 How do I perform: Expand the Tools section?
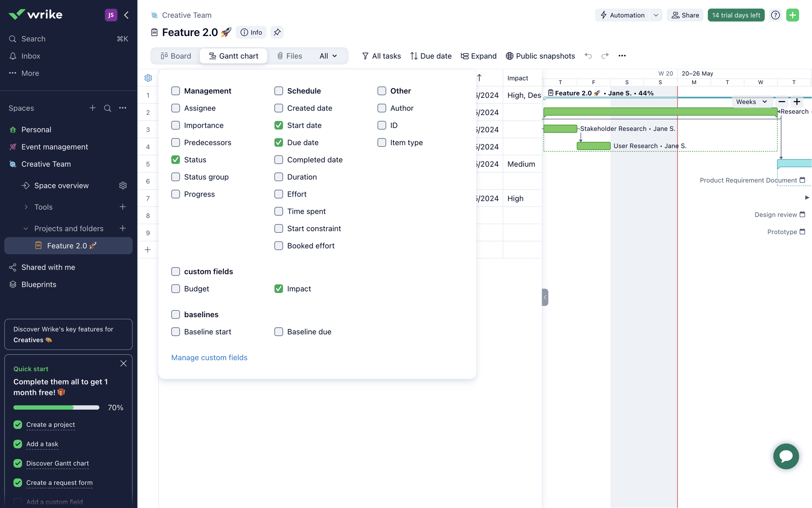(x=26, y=207)
